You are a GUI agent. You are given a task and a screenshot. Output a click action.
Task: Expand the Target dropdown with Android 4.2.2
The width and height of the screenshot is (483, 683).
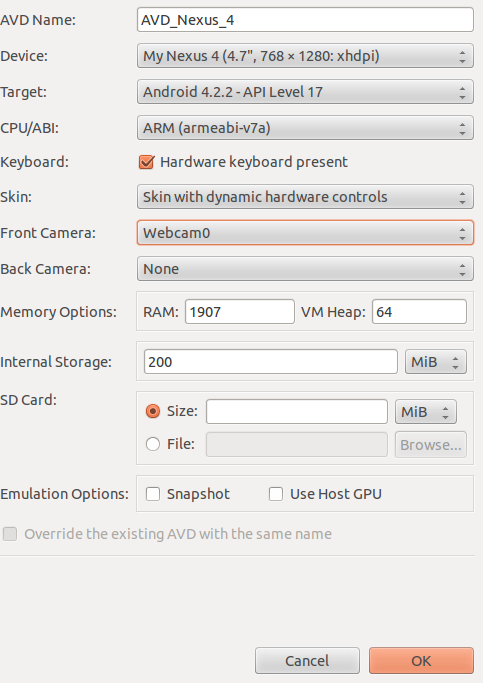(x=305, y=92)
